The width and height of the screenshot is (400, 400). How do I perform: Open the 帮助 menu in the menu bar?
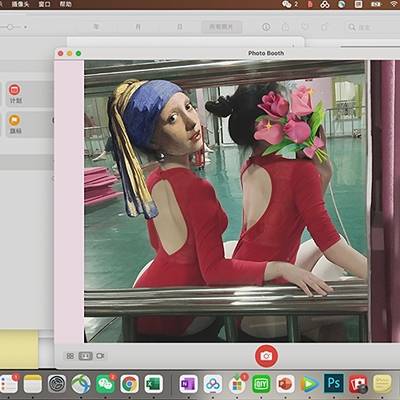click(66, 4)
